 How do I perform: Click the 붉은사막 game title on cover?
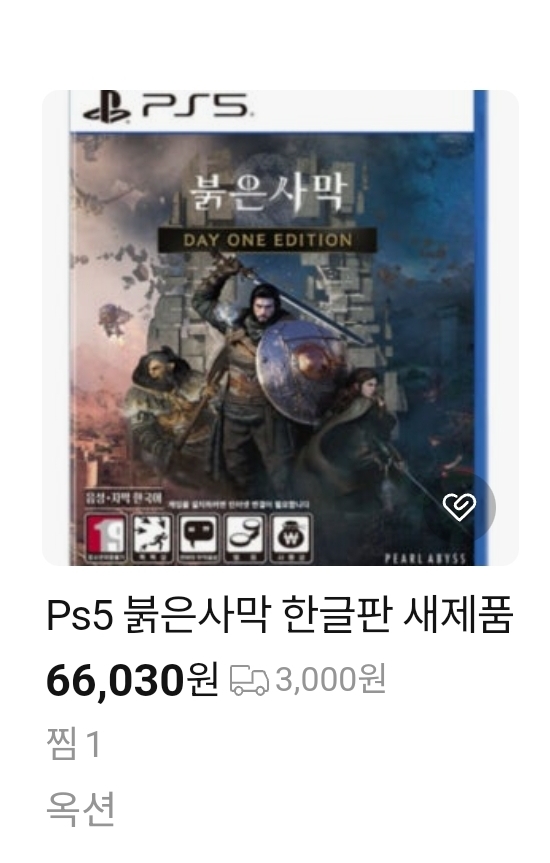coord(269,193)
